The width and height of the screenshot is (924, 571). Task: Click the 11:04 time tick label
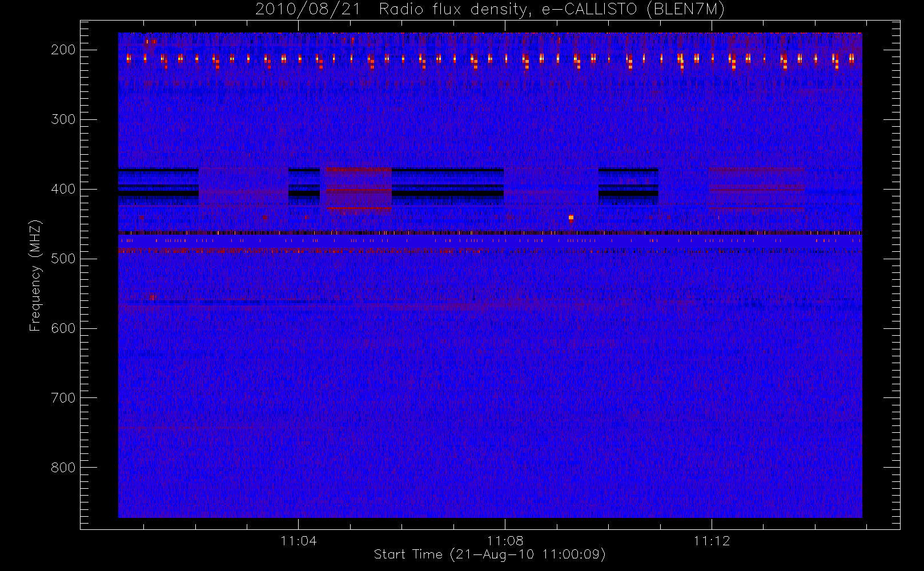point(299,541)
